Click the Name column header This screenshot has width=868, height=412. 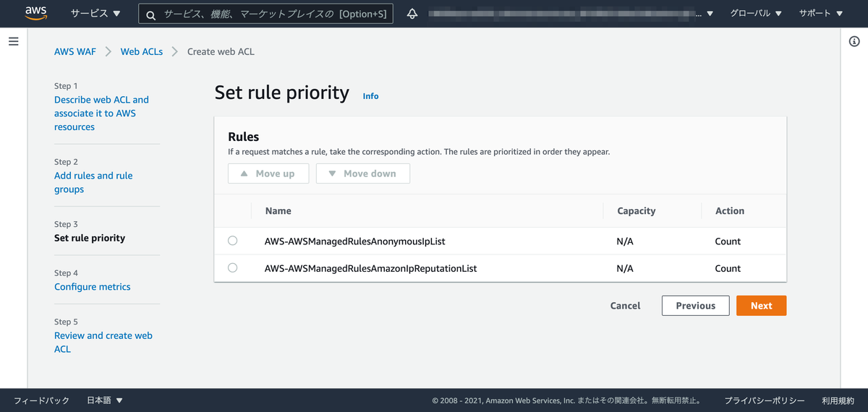278,211
